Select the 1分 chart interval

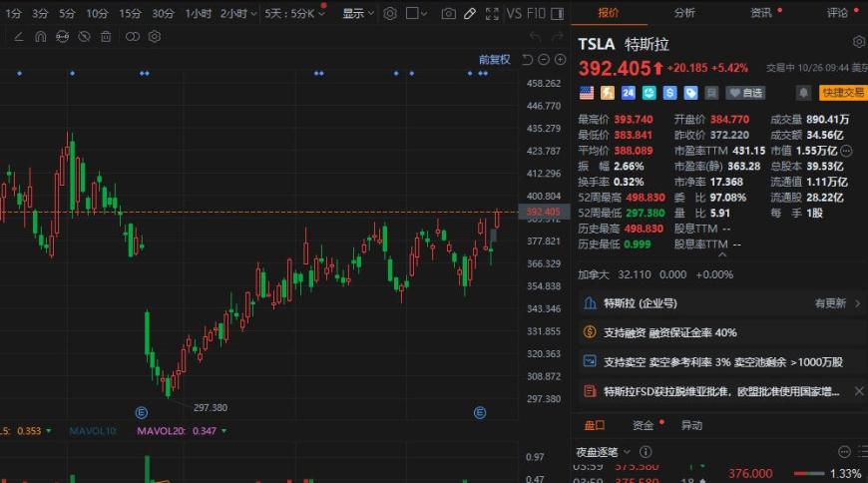[x=13, y=13]
